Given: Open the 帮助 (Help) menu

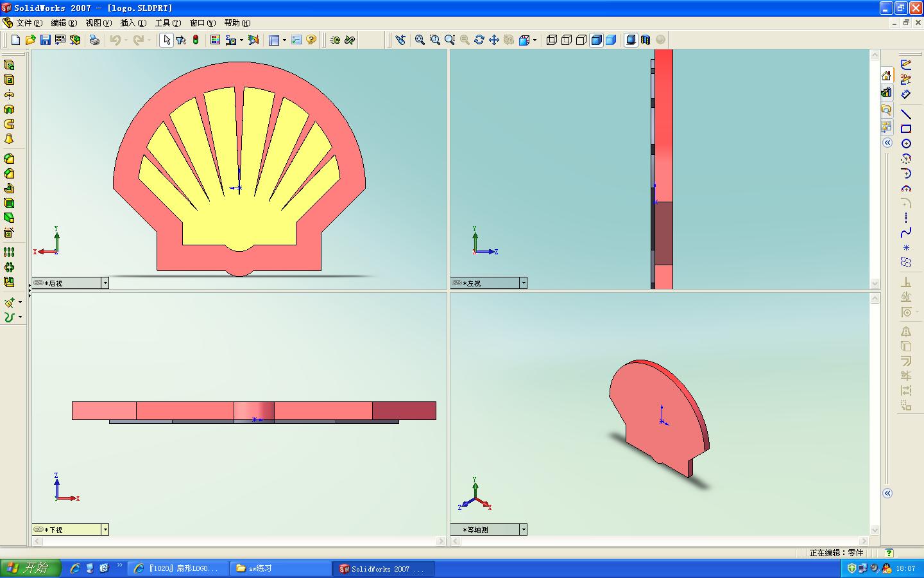Looking at the screenshot, I should (x=237, y=23).
